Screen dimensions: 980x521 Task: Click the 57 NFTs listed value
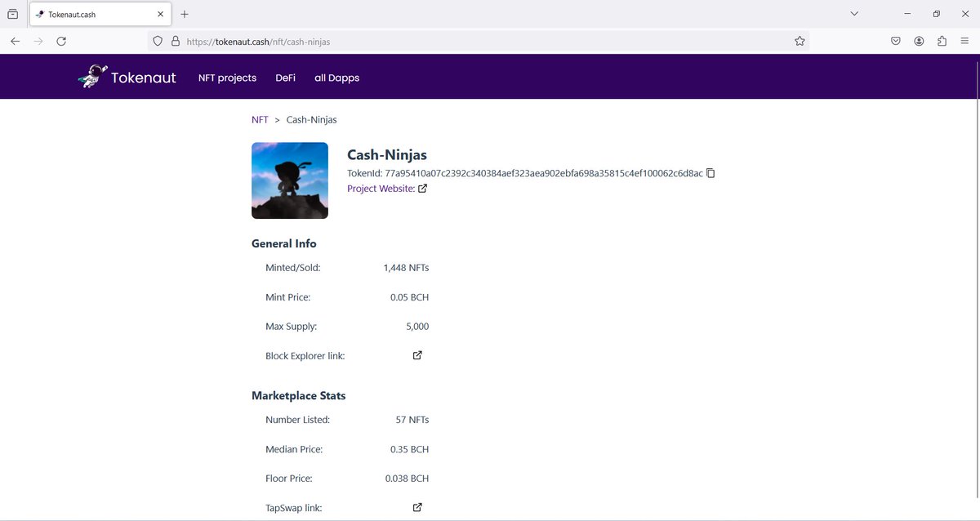pos(412,420)
